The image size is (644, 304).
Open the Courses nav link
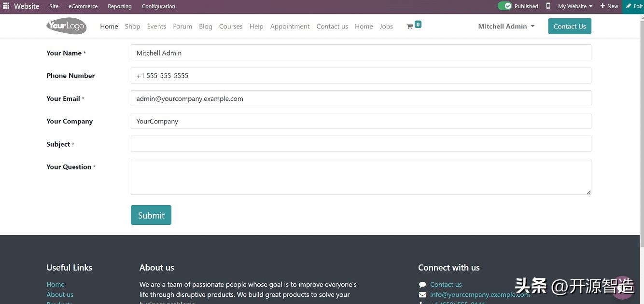pyautogui.click(x=231, y=27)
